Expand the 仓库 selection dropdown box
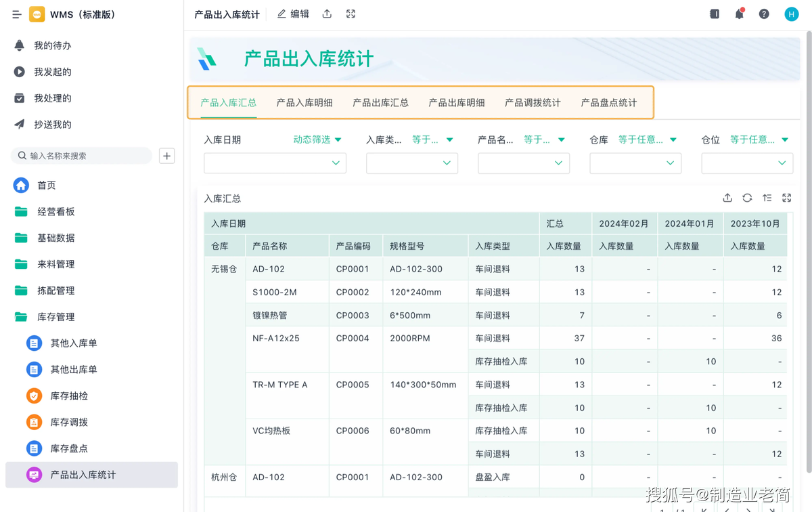The width and height of the screenshot is (812, 512). [x=635, y=163]
